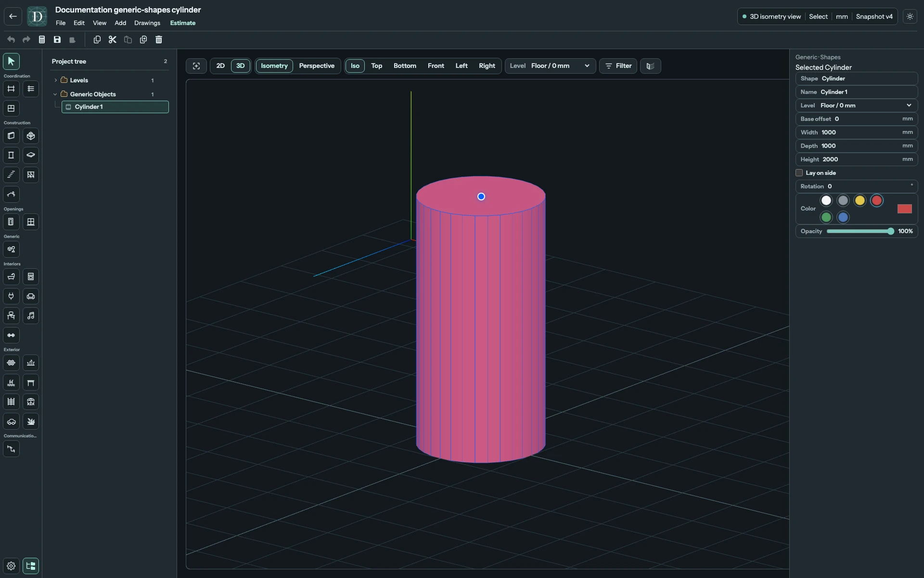
Task: Collapse the Generic Objects tree folder
Action: pyautogui.click(x=55, y=94)
